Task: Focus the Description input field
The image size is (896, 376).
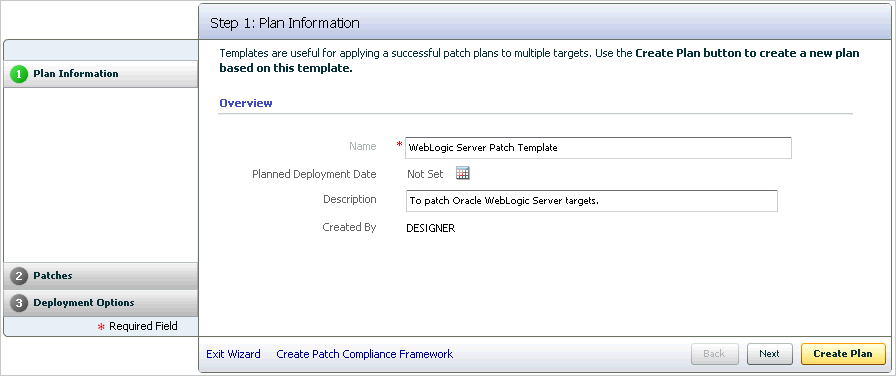Action: pyautogui.click(x=591, y=201)
